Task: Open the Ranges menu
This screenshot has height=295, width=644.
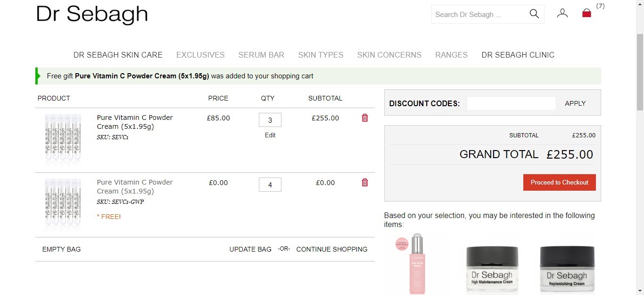Action: pos(452,55)
